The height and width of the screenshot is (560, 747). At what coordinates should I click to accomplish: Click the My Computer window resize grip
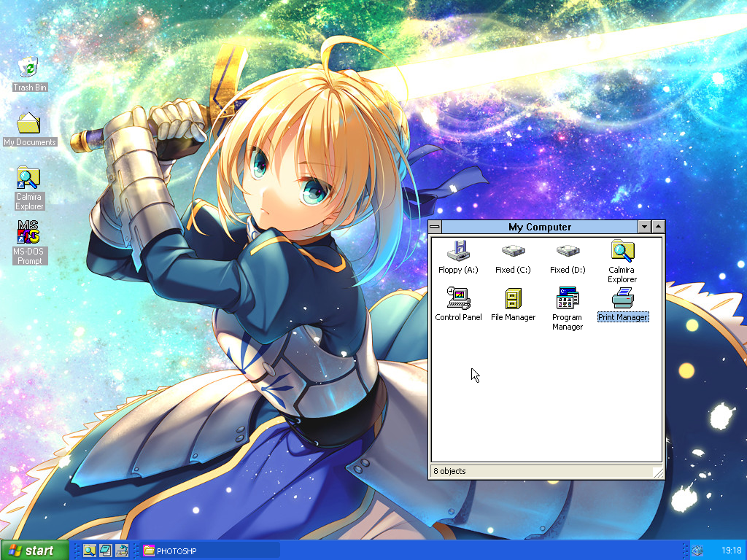[659, 473]
